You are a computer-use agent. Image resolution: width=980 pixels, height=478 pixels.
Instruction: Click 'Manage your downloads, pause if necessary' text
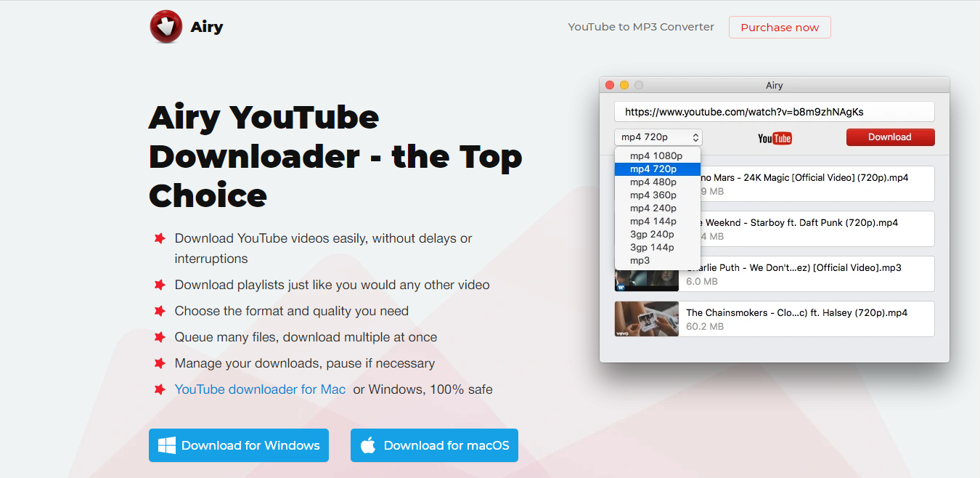coord(305,363)
